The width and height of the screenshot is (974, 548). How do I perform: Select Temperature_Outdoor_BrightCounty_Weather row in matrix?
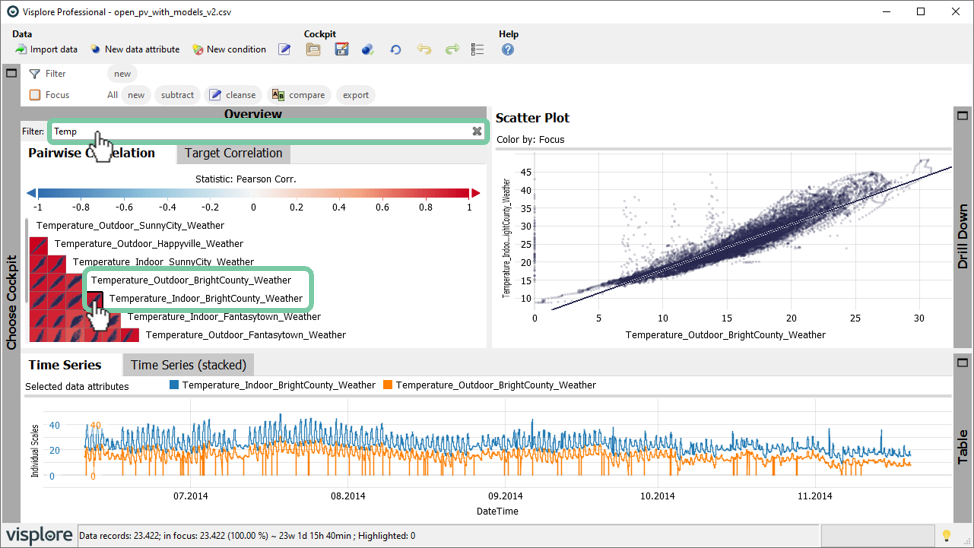point(191,280)
